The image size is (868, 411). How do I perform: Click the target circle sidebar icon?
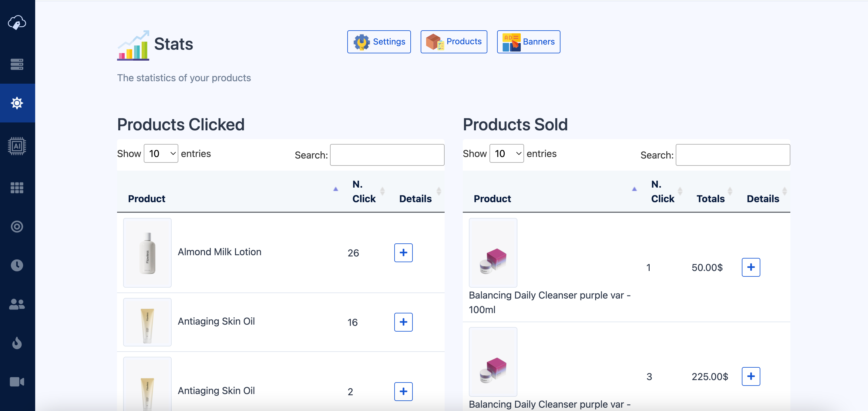[x=17, y=226]
